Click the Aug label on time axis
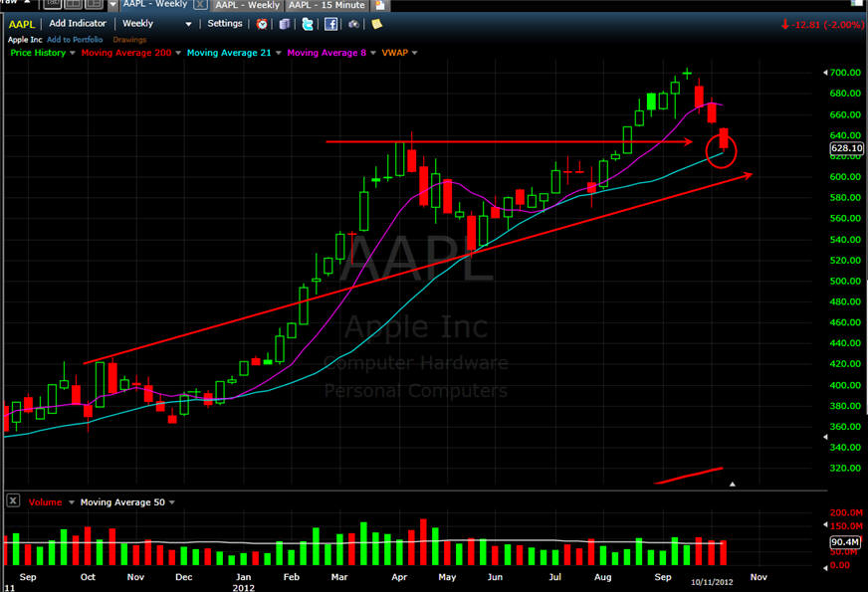The height and width of the screenshot is (592, 868). [x=603, y=577]
